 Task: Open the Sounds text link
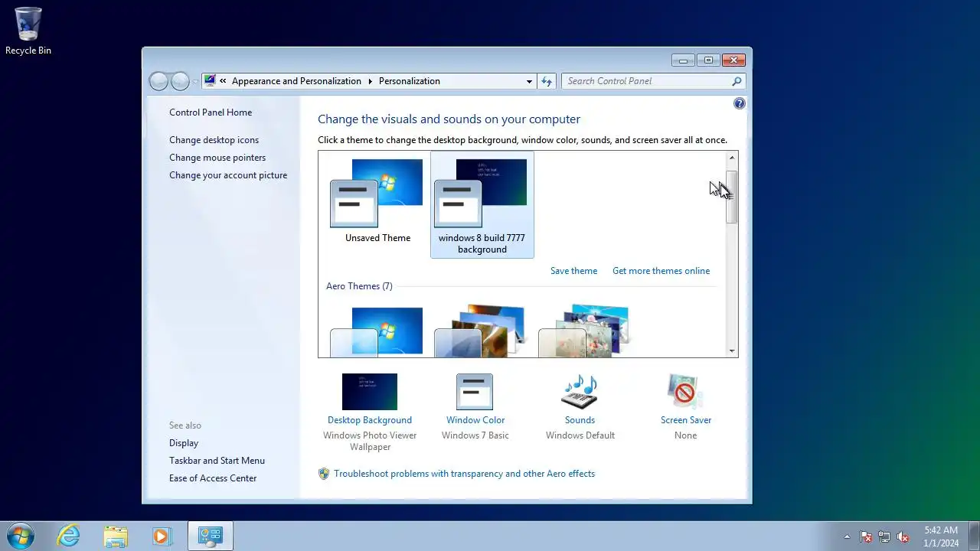coord(580,420)
